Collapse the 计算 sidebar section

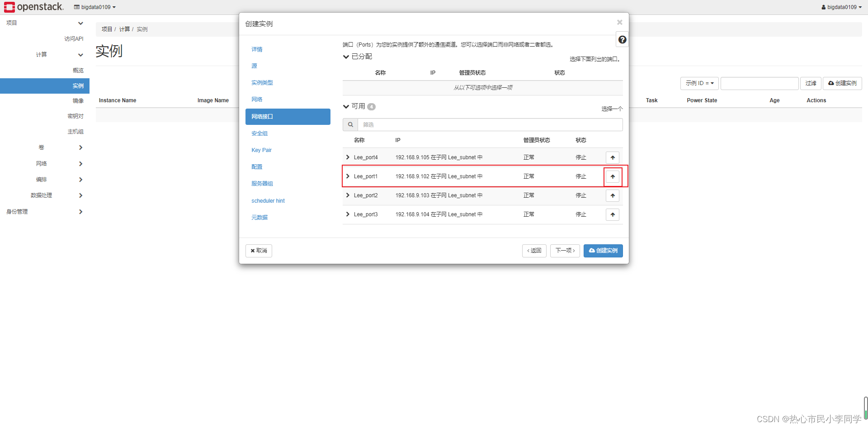(80, 55)
